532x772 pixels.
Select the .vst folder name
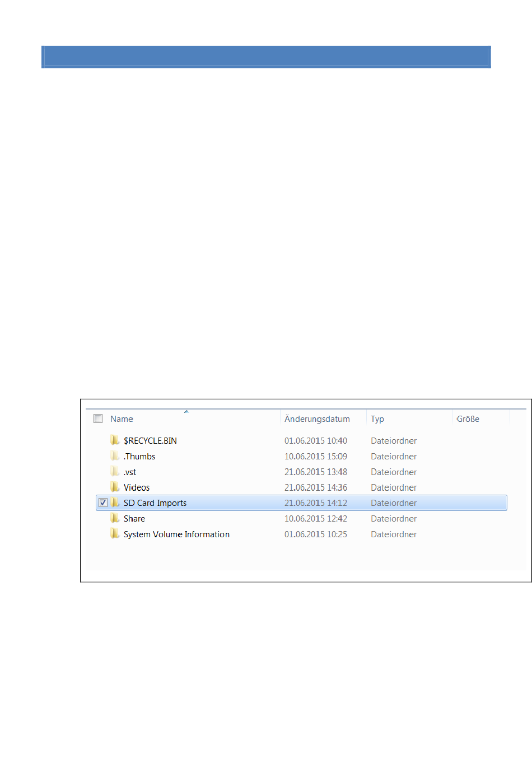pos(130,472)
